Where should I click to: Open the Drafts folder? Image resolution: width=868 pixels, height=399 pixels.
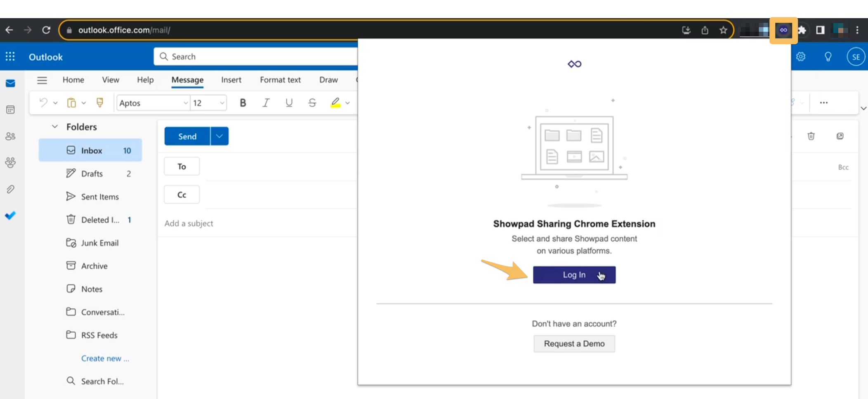pos(90,174)
